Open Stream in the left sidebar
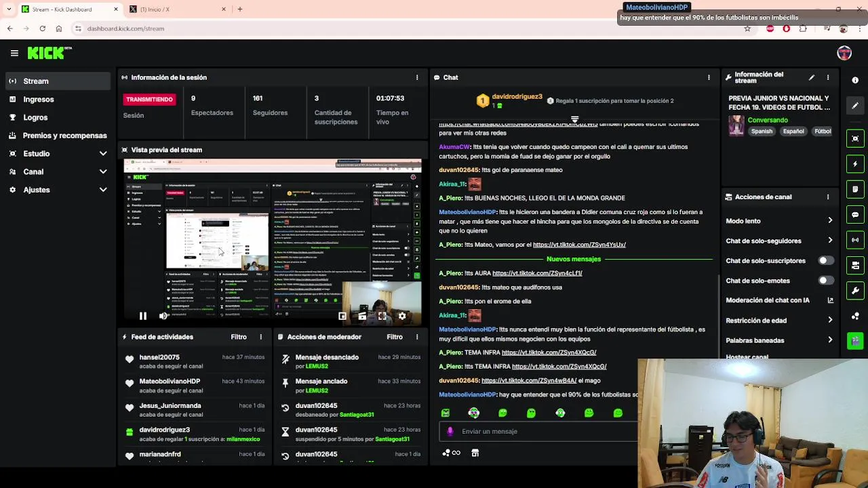This screenshot has width=868, height=488. (57, 81)
